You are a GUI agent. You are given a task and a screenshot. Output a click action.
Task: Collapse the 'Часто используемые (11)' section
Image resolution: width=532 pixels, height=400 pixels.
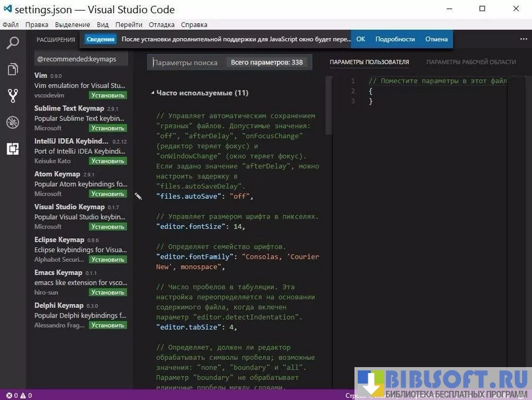point(153,93)
